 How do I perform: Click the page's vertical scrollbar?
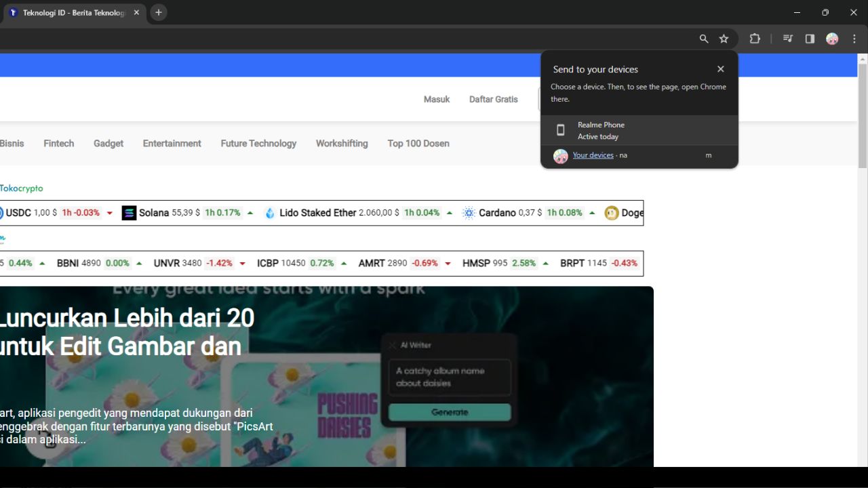coord(863,115)
